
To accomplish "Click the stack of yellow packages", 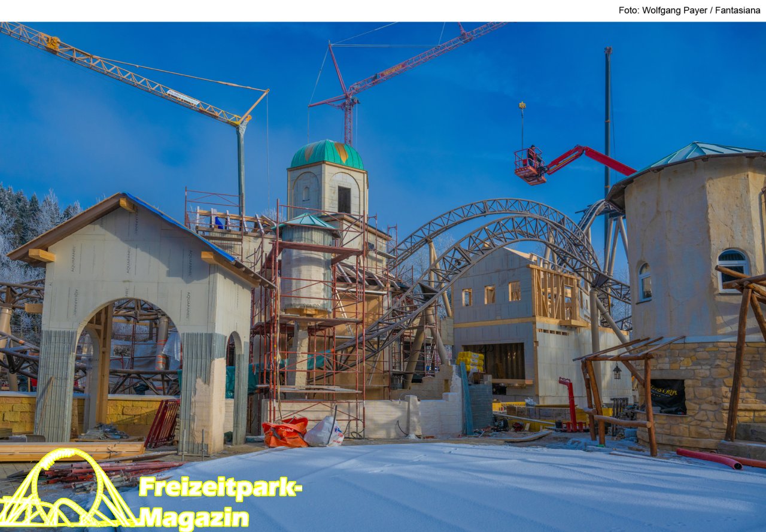I will (470, 360).
